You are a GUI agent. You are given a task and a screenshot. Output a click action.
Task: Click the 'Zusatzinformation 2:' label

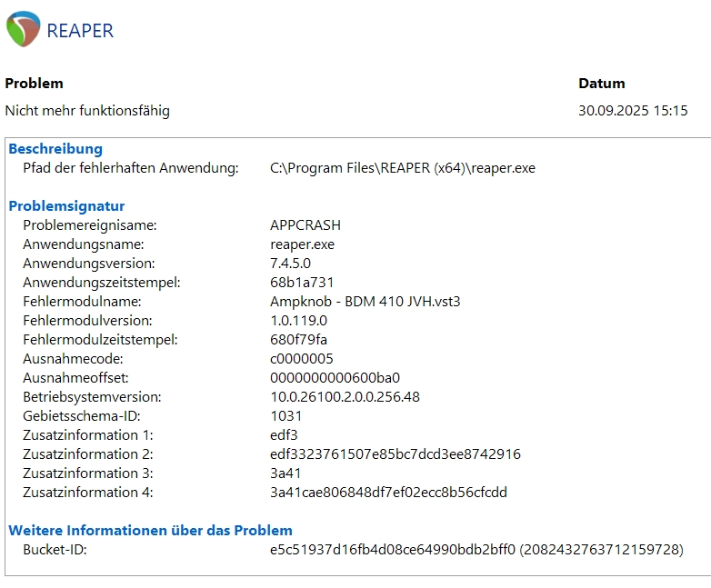(x=88, y=453)
